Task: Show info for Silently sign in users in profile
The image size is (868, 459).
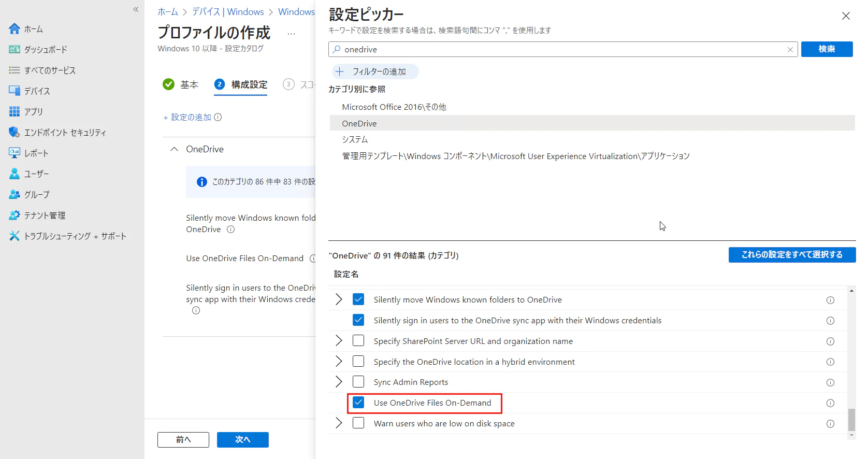Action: 196,311
